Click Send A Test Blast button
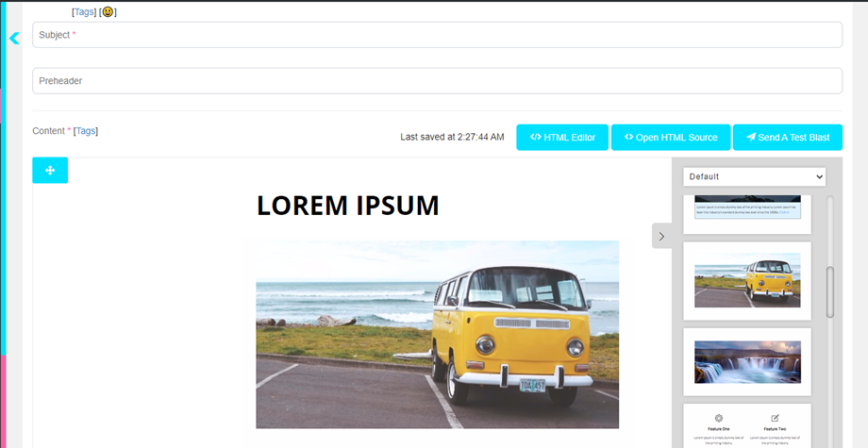 click(x=788, y=137)
